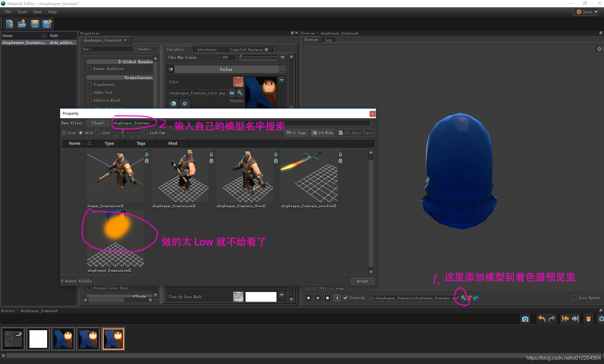Close the Property dialog

pos(372,114)
